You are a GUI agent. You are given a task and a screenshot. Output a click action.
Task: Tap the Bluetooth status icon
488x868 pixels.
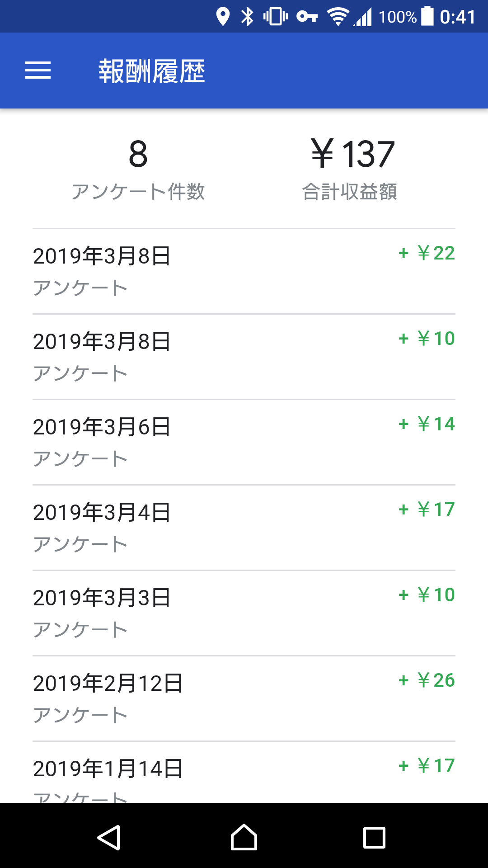click(247, 17)
